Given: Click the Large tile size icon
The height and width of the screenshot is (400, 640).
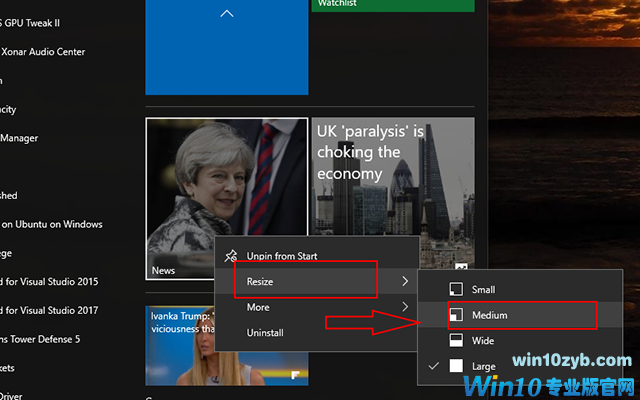Looking at the screenshot, I should pyautogui.click(x=456, y=367).
